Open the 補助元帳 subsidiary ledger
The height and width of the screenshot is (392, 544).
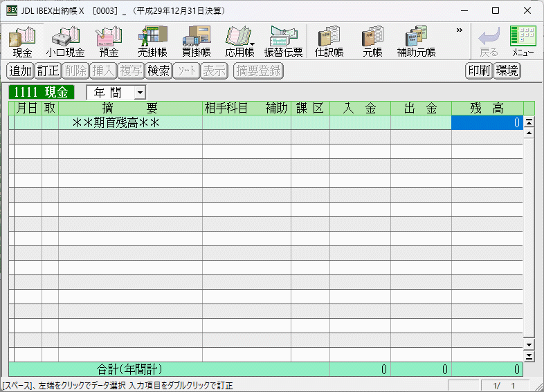pos(417,41)
